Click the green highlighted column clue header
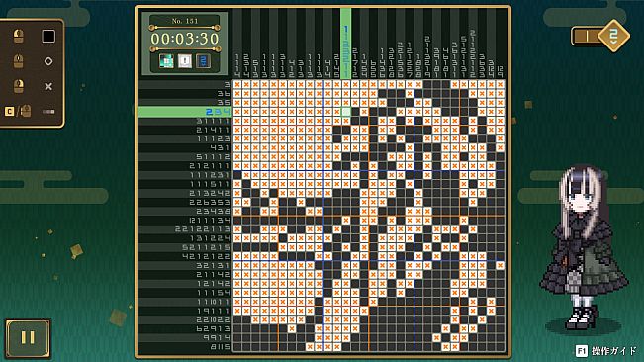Screen dimensions: 644x362 point(346,44)
